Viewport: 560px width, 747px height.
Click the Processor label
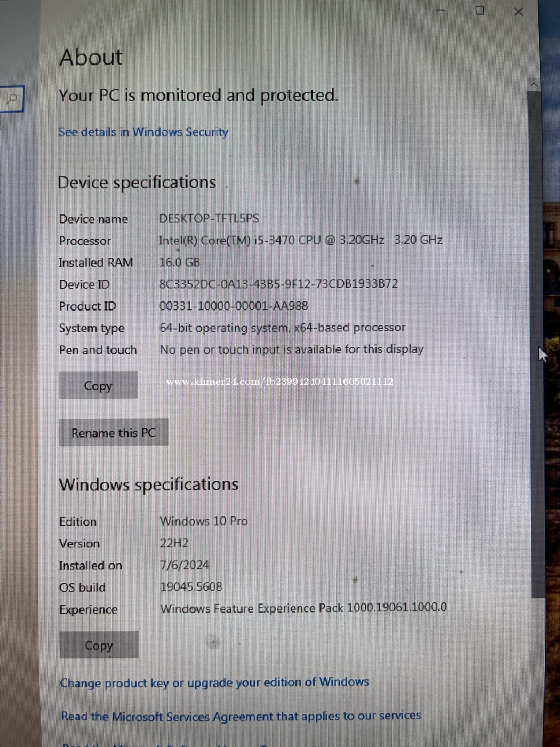coord(85,241)
